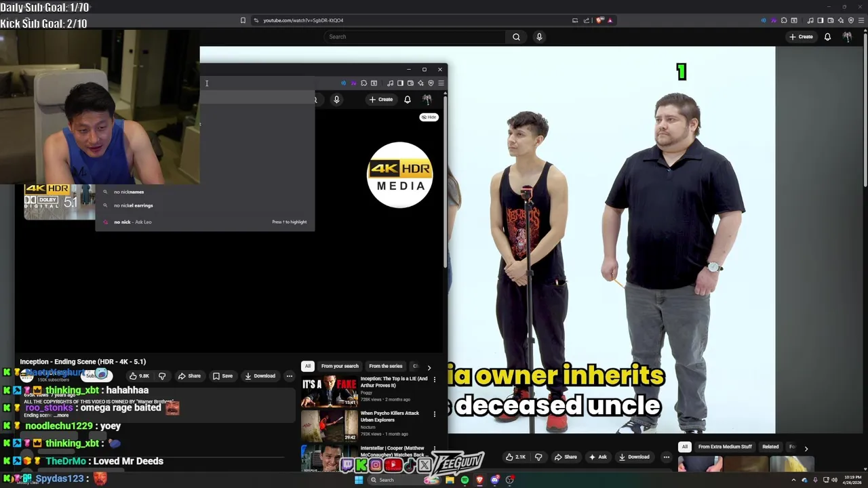868x488 pixels.
Task: Open notifications bell in the front YouTube window
Action: point(408,100)
